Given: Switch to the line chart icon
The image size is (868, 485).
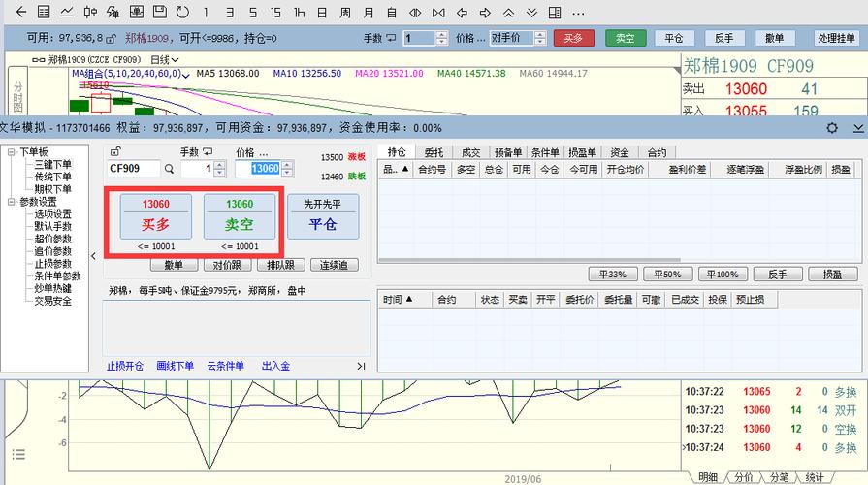Looking at the screenshot, I should (x=67, y=12).
